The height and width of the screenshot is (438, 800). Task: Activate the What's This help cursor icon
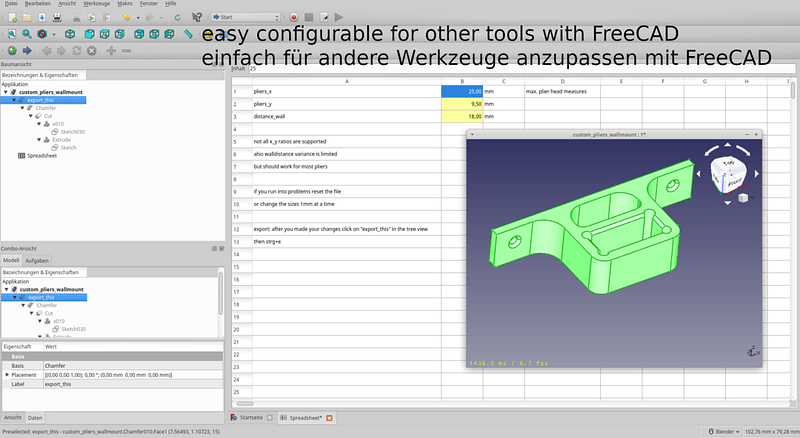(197, 18)
